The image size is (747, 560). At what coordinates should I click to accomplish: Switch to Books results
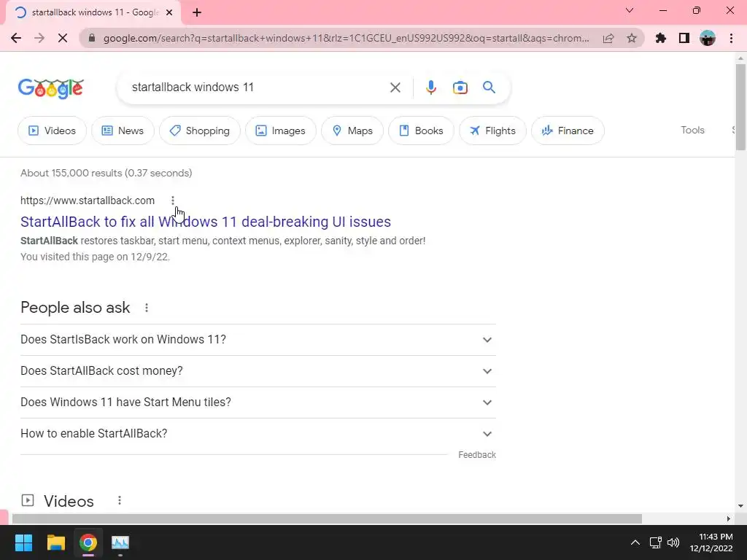[421, 131]
